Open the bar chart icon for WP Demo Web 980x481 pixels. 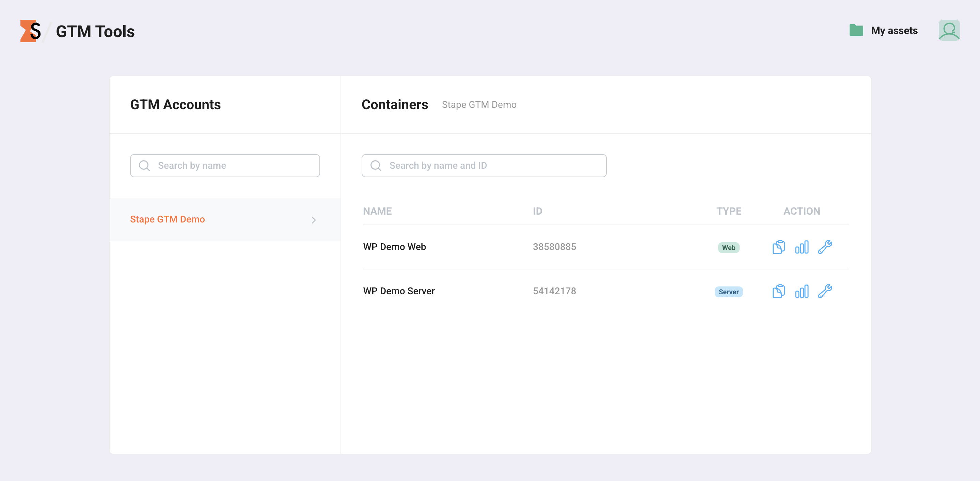[802, 247]
